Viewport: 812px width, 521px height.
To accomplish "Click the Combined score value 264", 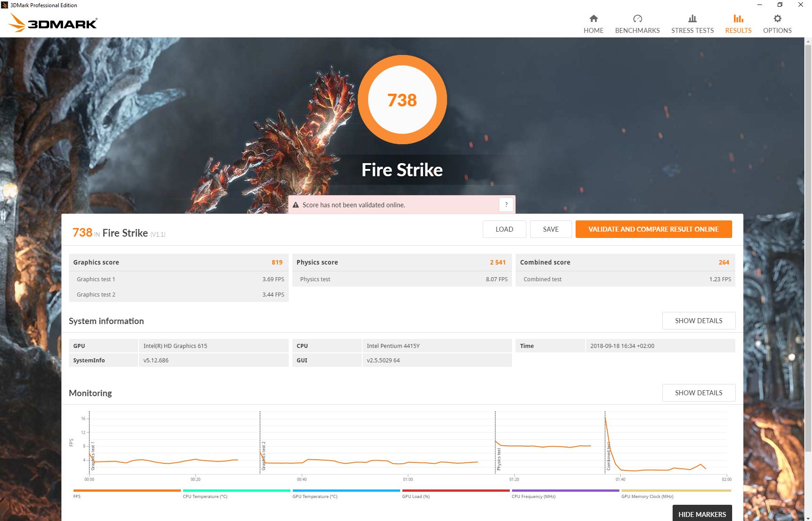I will pos(724,262).
